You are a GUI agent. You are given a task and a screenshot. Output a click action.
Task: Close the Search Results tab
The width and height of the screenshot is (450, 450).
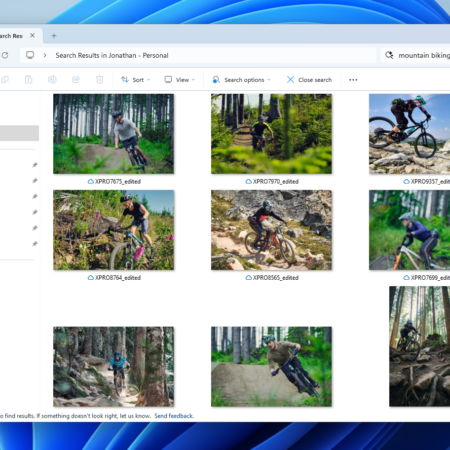[x=32, y=35]
